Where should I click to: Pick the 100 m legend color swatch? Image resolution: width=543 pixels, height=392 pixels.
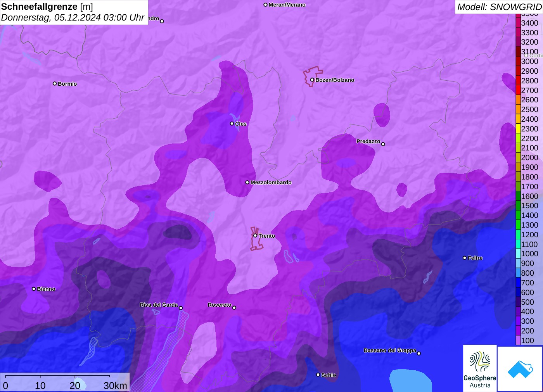tap(518, 340)
